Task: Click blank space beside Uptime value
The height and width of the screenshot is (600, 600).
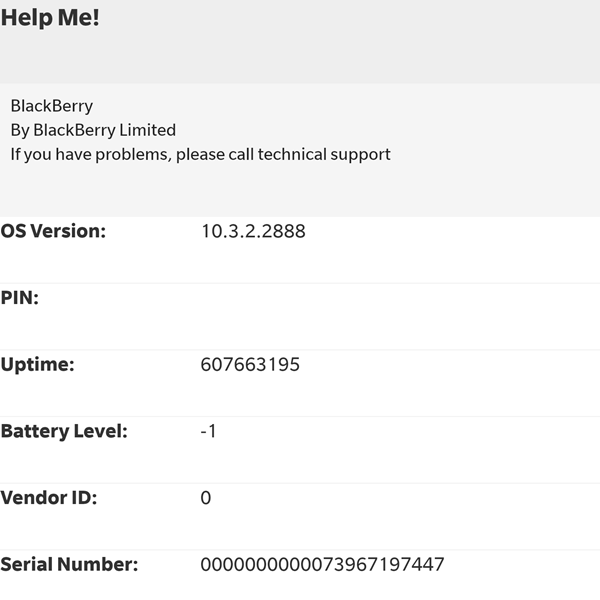Action: point(450,364)
